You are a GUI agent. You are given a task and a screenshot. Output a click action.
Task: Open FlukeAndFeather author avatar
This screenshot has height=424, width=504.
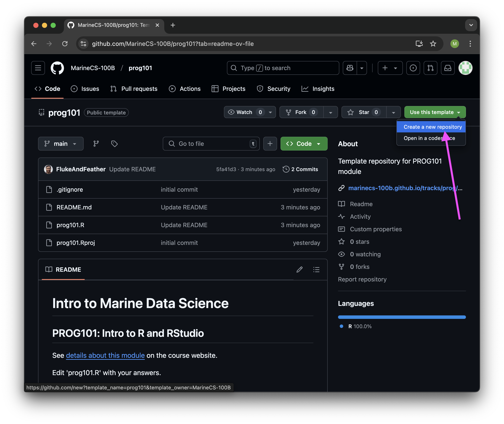point(48,169)
